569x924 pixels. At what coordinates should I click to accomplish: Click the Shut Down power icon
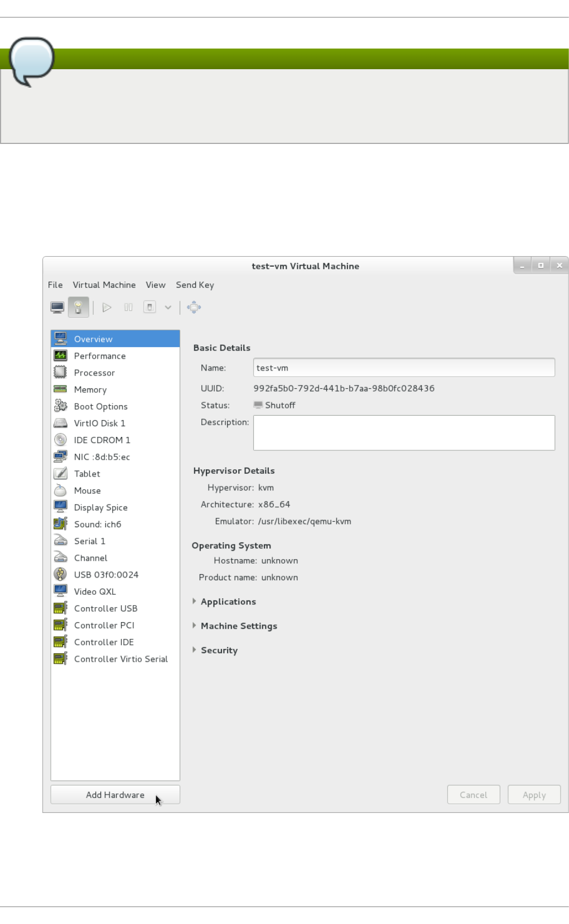click(x=150, y=307)
